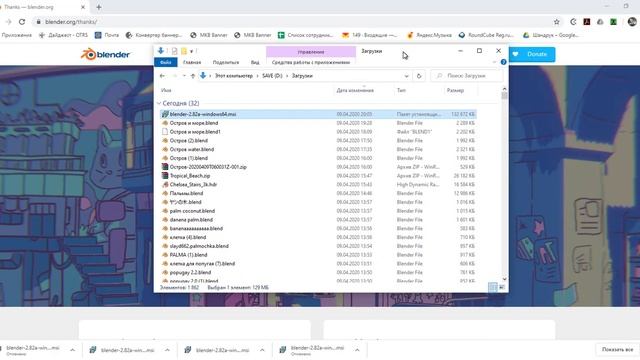Open the recent locations dropdown in Explorer
The height and width of the screenshot is (360, 640).
click(184, 76)
